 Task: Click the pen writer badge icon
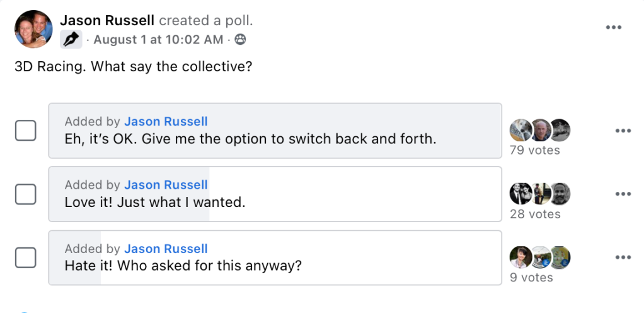coord(71,40)
